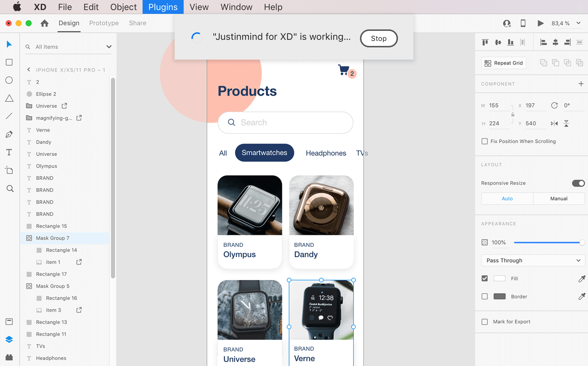Select the Text tool
The height and width of the screenshot is (366, 588).
tap(9, 152)
